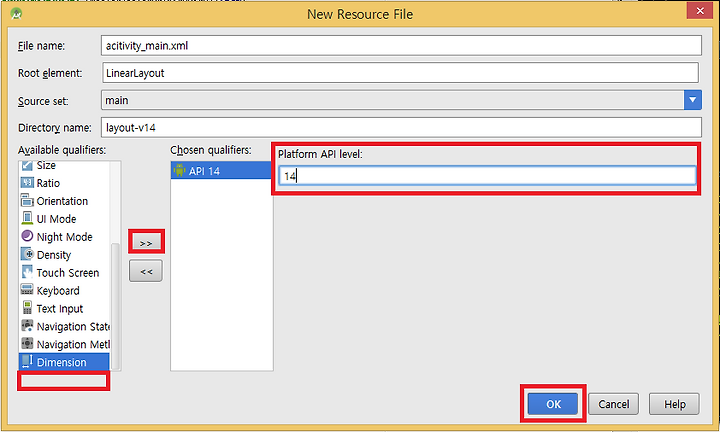720x432 pixels.
Task: Close the New Resource File dialog
Action: (x=699, y=11)
